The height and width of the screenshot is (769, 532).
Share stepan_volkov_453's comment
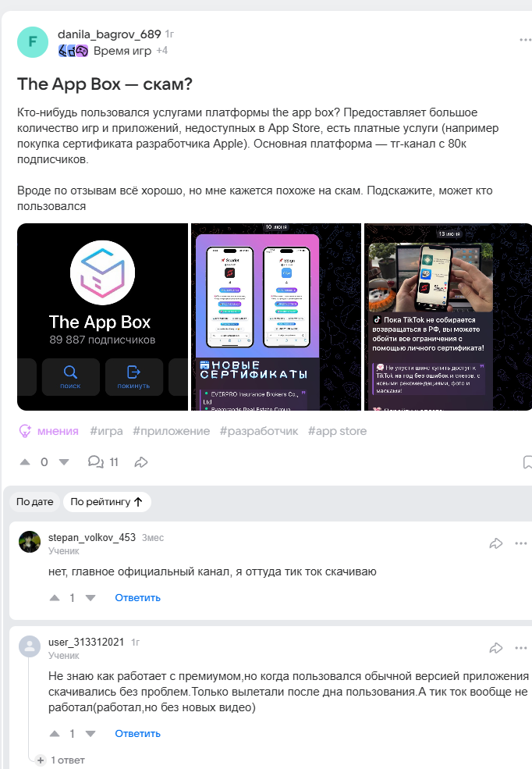point(496,543)
